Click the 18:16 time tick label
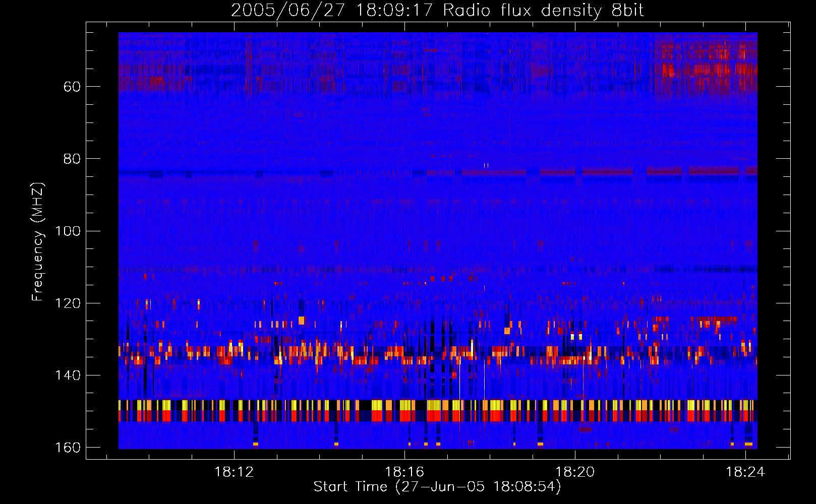Image resolution: width=816 pixels, height=504 pixels. [x=404, y=472]
